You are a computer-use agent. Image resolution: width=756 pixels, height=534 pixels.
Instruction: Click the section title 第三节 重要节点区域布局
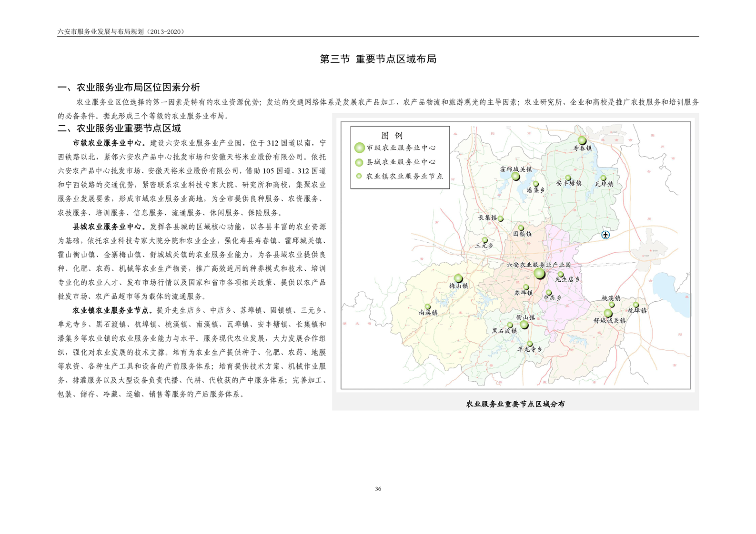[378, 59]
